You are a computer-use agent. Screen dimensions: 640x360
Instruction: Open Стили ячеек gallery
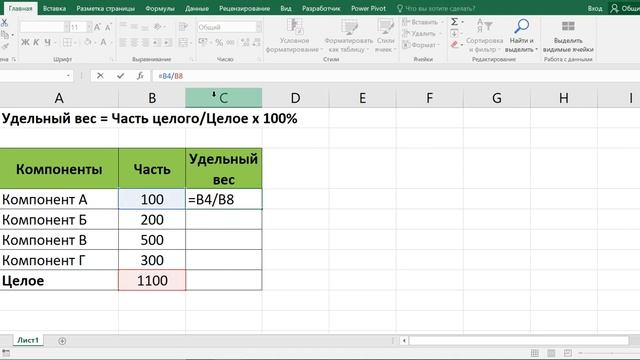[385, 36]
